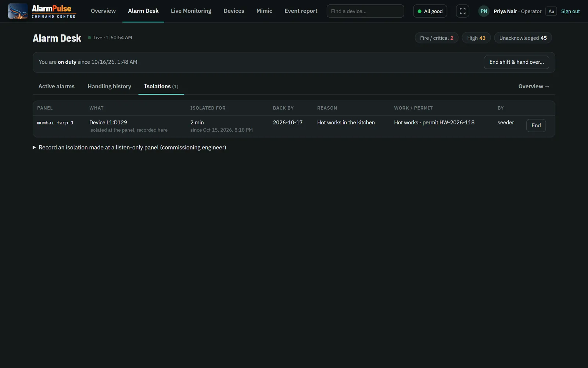
Task: Open the Handling history tab
Action: [109, 86]
